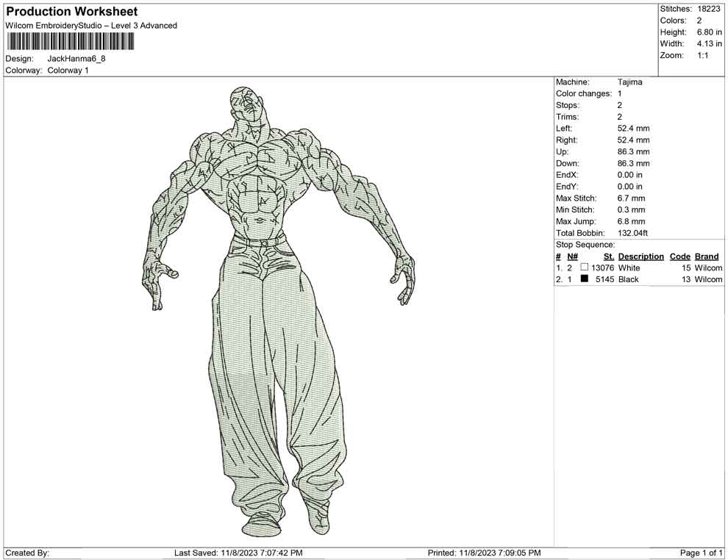Click the Machine value Tajima
This screenshot has width=728, height=560.
click(x=629, y=82)
